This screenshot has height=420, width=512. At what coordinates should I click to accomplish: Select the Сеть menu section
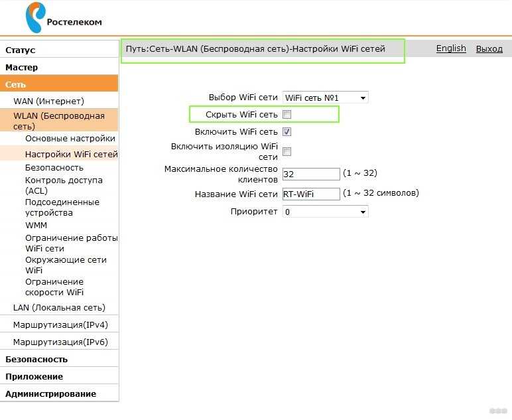[x=59, y=84]
